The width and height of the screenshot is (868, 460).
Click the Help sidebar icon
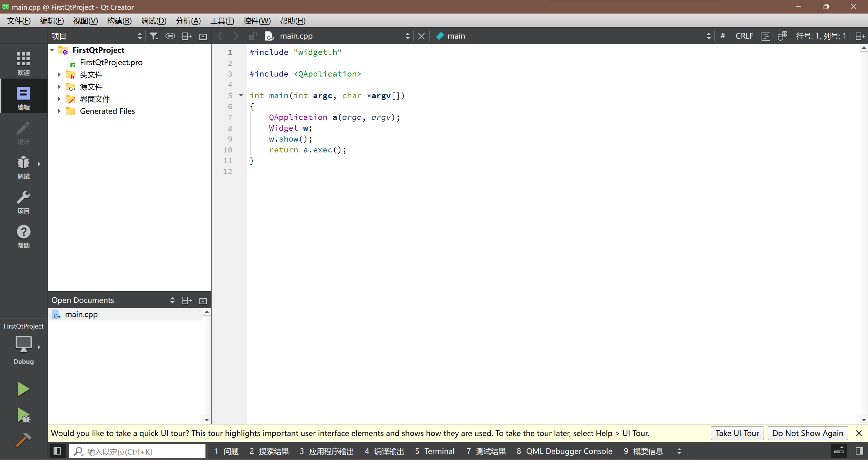[x=23, y=232]
